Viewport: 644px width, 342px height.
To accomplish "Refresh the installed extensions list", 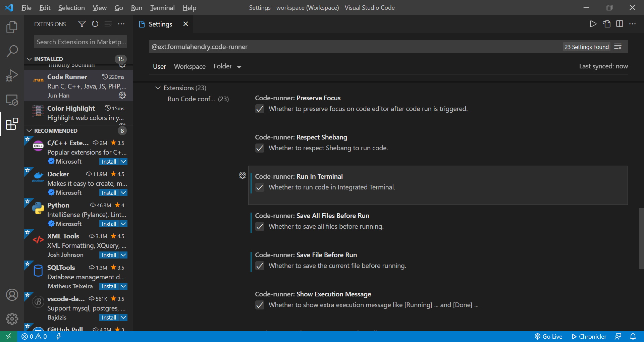I will tap(95, 24).
